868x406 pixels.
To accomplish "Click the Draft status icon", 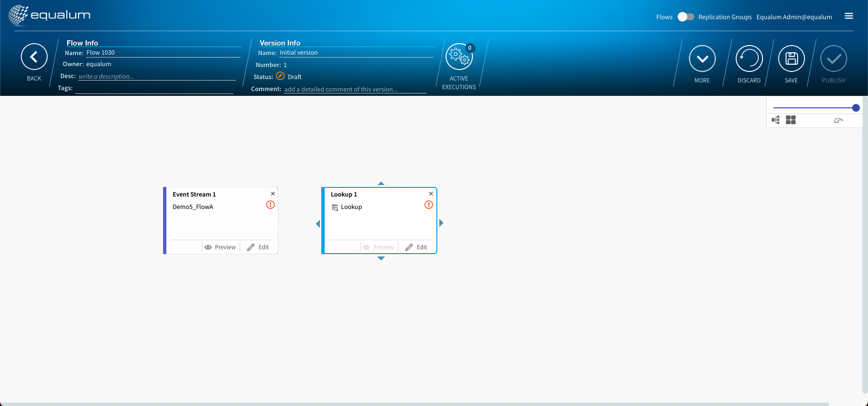I will point(281,76).
